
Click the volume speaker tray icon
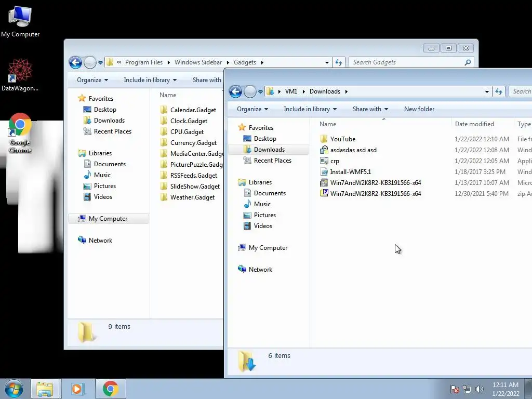[x=479, y=389]
